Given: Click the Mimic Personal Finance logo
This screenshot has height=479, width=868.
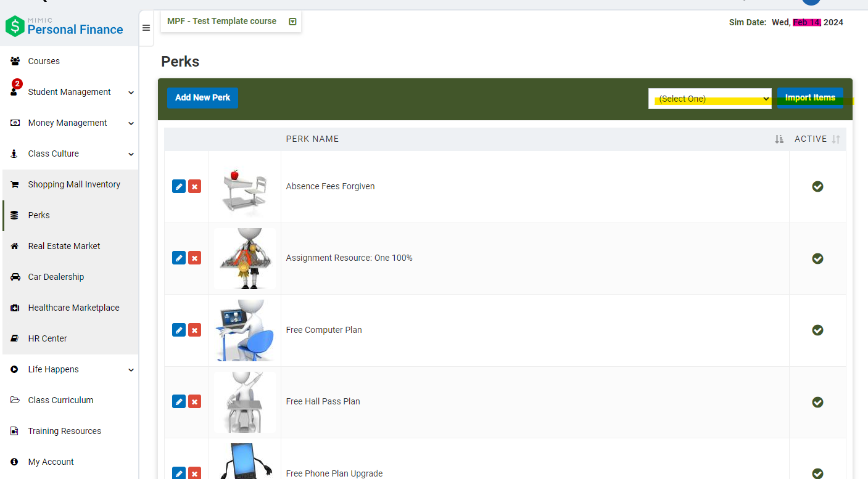Looking at the screenshot, I should 65,26.
